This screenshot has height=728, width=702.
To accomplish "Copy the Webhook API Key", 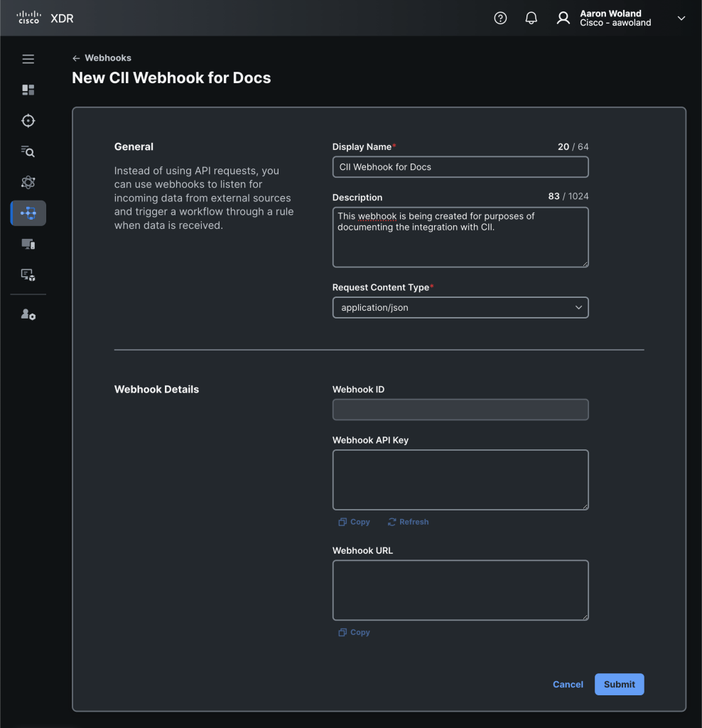I will click(354, 521).
